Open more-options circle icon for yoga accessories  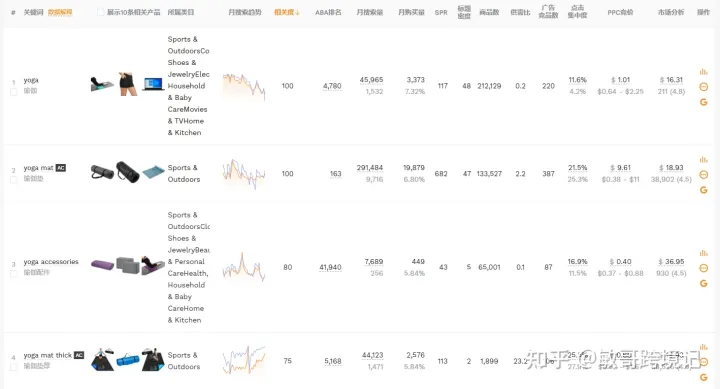tap(703, 268)
